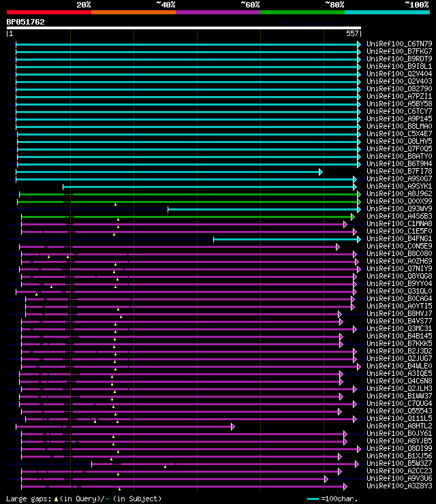Viewport: 436px width, 504px height.
Task: Select the UniRef100_Q2JLH3 label
Action: (x=399, y=388)
